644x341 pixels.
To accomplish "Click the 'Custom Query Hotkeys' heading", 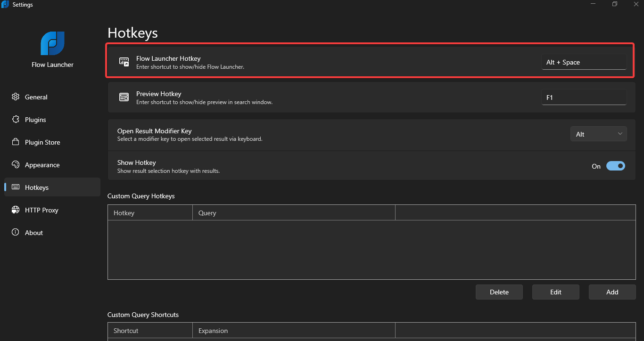I will [x=141, y=196].
